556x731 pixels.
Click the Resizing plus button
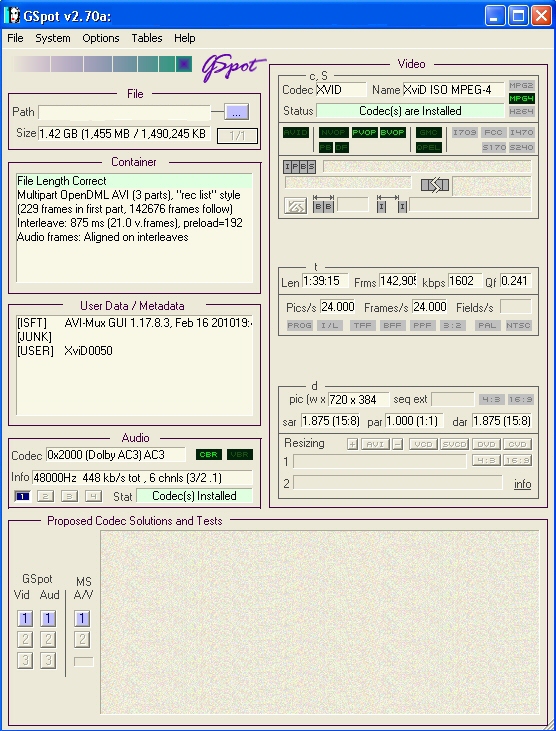click(x=352, y=444)
